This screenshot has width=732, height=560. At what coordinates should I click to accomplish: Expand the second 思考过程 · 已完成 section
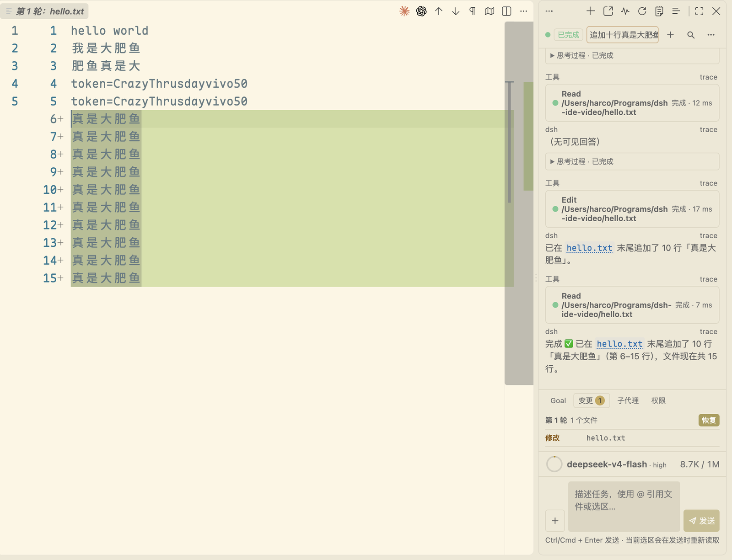click(632, 161)
